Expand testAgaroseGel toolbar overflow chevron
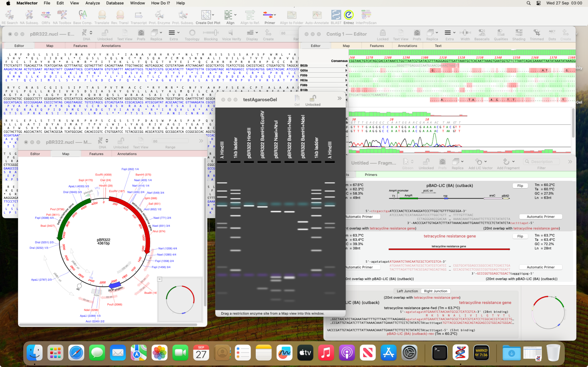The width and height of the screenshot is (588, 367). (339, 98)
